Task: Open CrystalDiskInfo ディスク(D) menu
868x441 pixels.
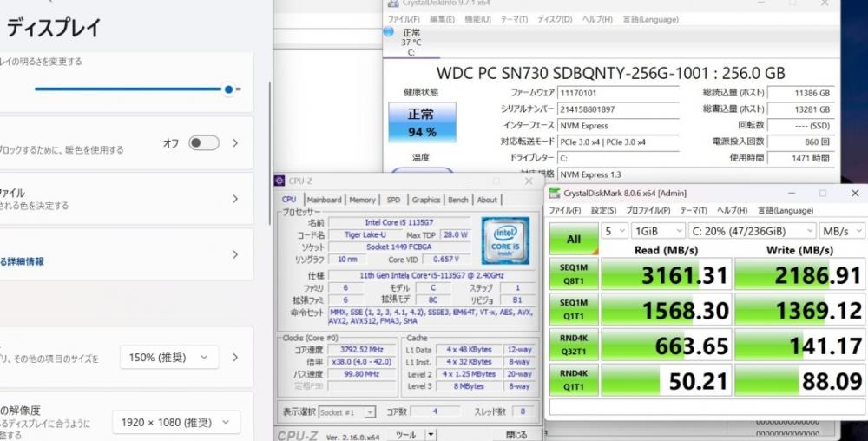Action: [x=555, y=19]
